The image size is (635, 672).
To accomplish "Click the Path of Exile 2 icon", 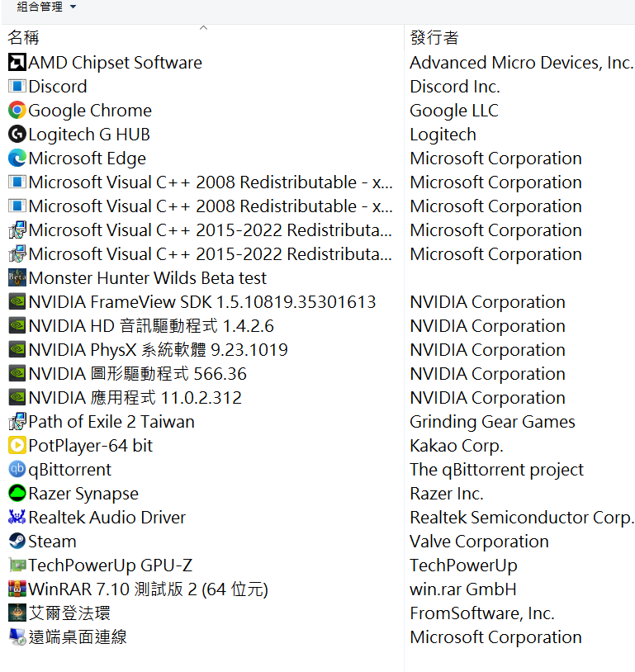I will pos(17,422).
